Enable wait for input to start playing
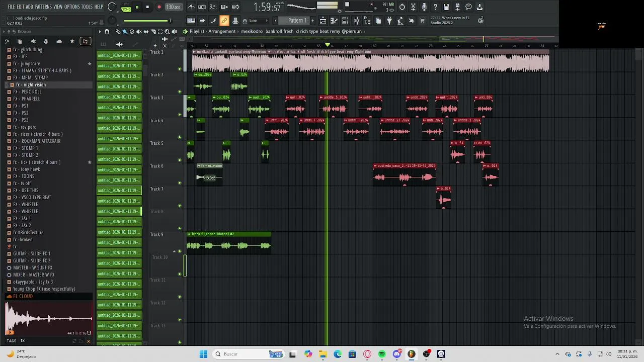Image resolution: width=644 pixels, height=362 pixels. point(202,7)
